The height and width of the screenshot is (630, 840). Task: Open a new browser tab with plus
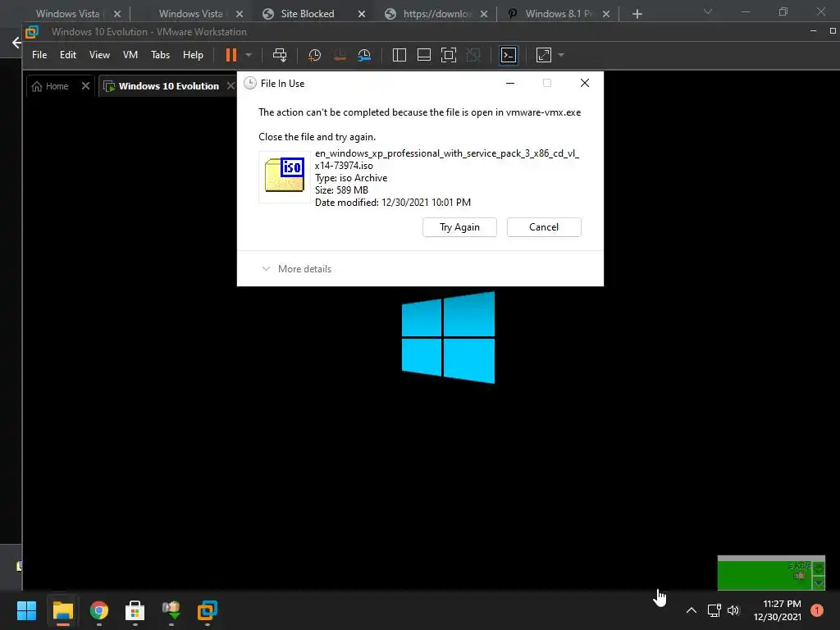637,14
